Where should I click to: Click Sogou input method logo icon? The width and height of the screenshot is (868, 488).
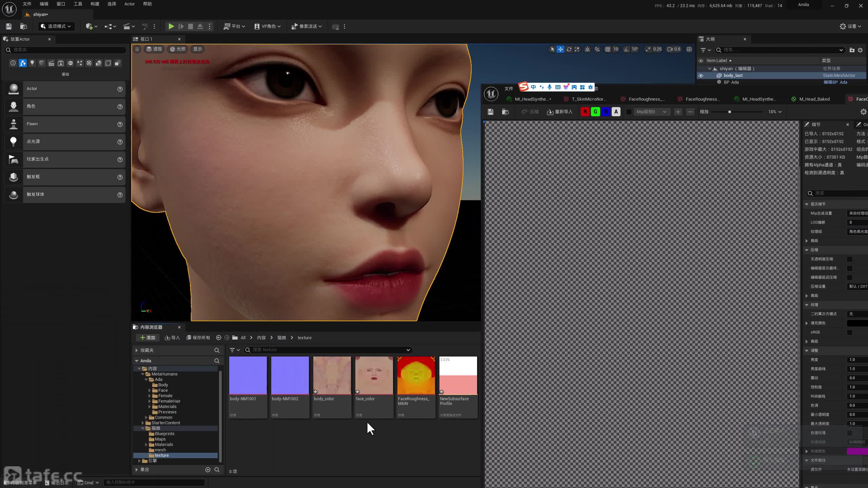pyautogui.click(x=524, y=87)
